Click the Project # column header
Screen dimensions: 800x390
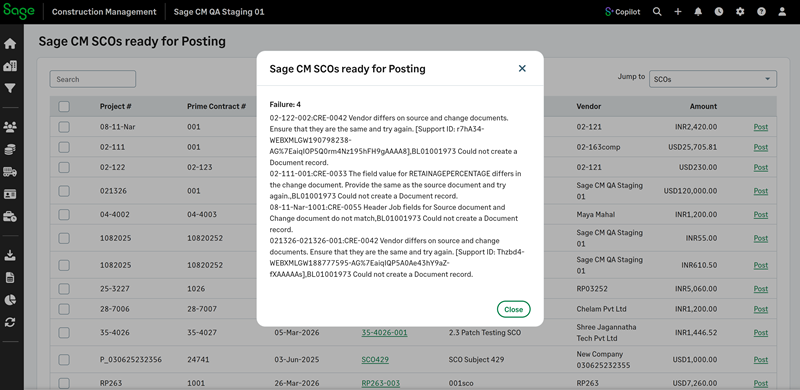(116, 107)
